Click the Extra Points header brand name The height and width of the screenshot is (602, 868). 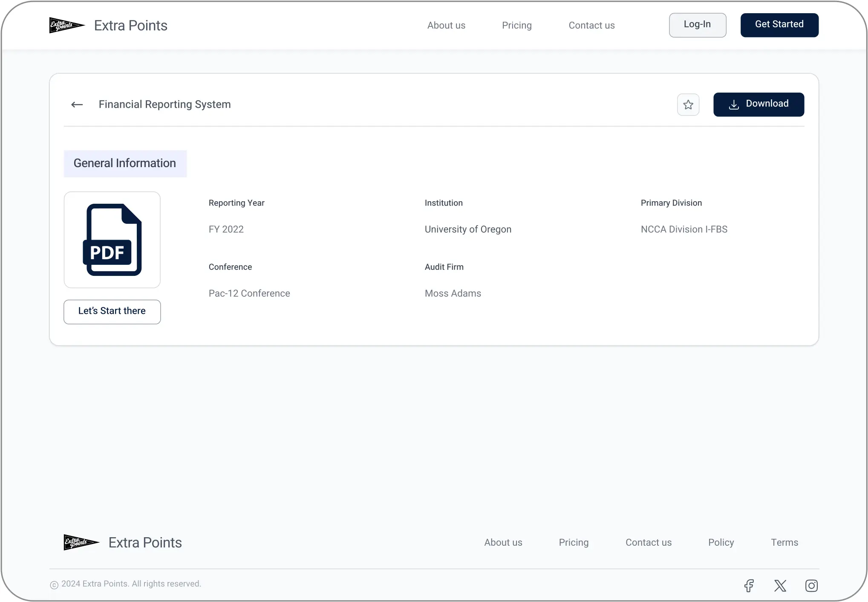[x=130, y=26]
